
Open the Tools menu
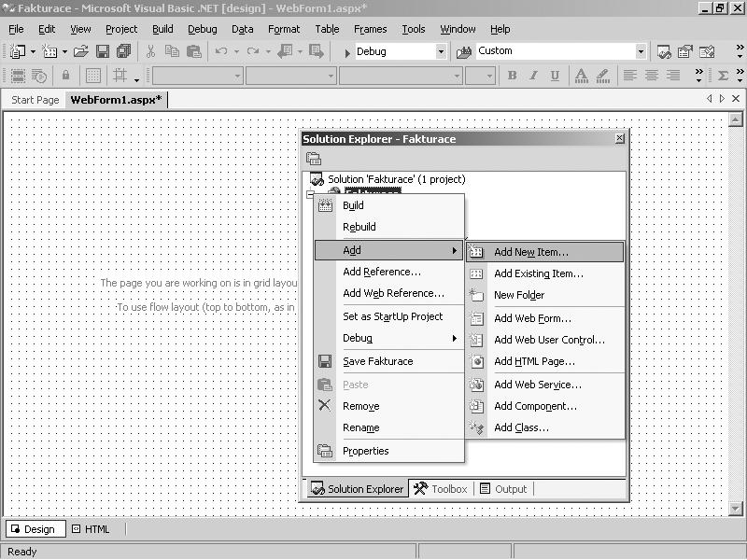[414, 29]
